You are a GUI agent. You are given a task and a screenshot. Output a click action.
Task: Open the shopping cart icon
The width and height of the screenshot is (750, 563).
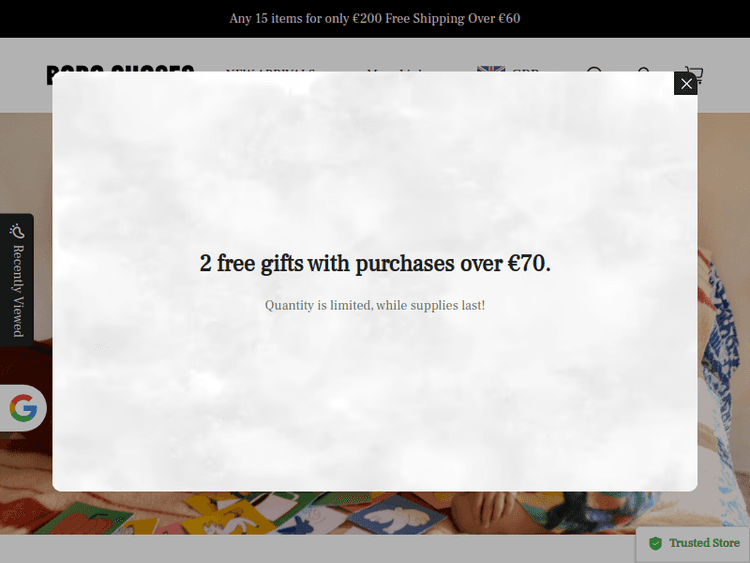coord(694,73)
